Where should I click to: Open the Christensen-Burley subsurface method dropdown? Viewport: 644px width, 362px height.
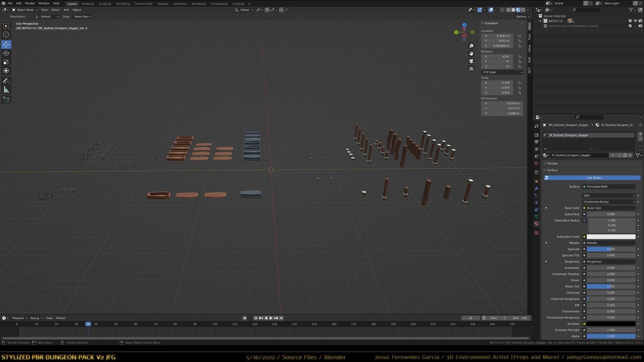pos(608,202)
